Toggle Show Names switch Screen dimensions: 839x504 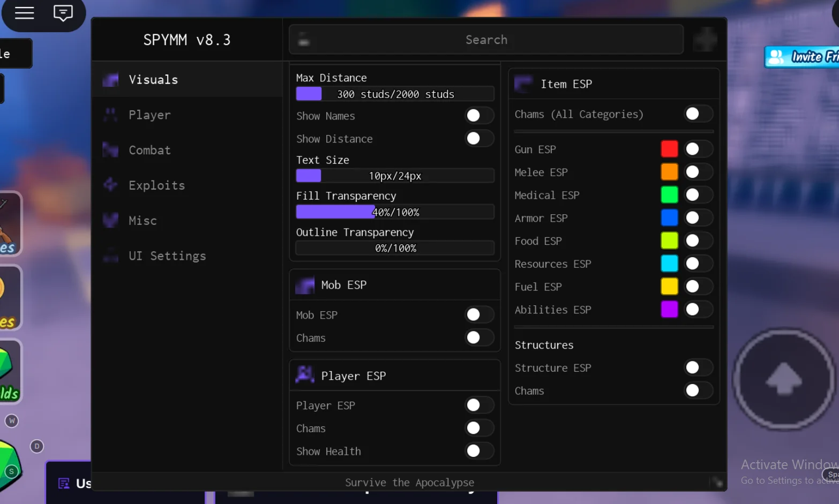(x=479, y=116)
